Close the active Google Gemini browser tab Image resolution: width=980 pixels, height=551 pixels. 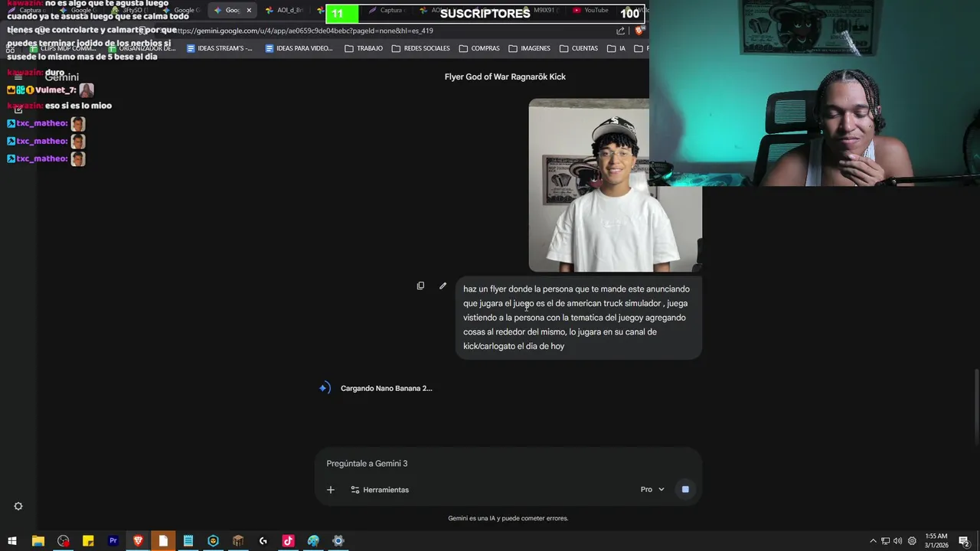point(249,10)
